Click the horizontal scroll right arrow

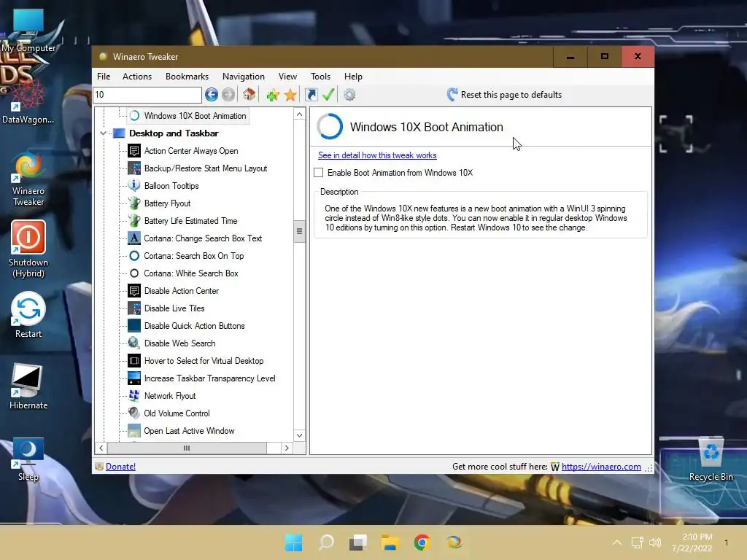coord(286,448)
